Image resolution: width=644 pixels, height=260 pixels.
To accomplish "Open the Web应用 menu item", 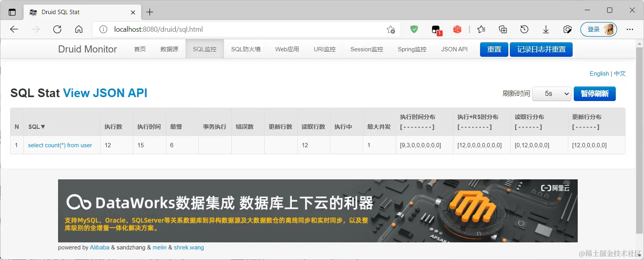I will (287, 49).
